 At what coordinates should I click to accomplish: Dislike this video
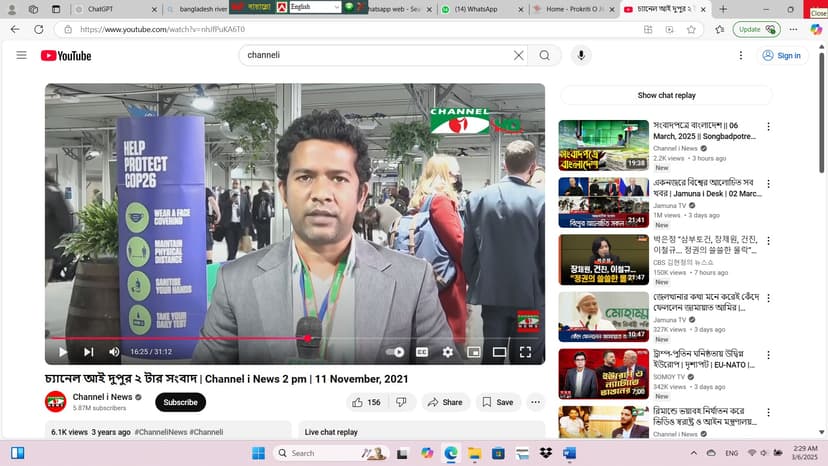401,402
